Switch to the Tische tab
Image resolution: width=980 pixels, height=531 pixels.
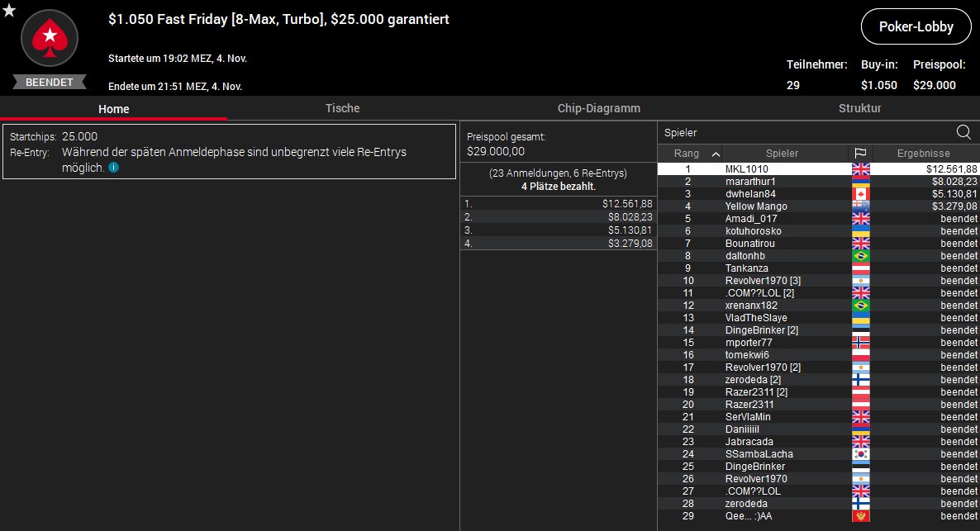pos(342,108)
